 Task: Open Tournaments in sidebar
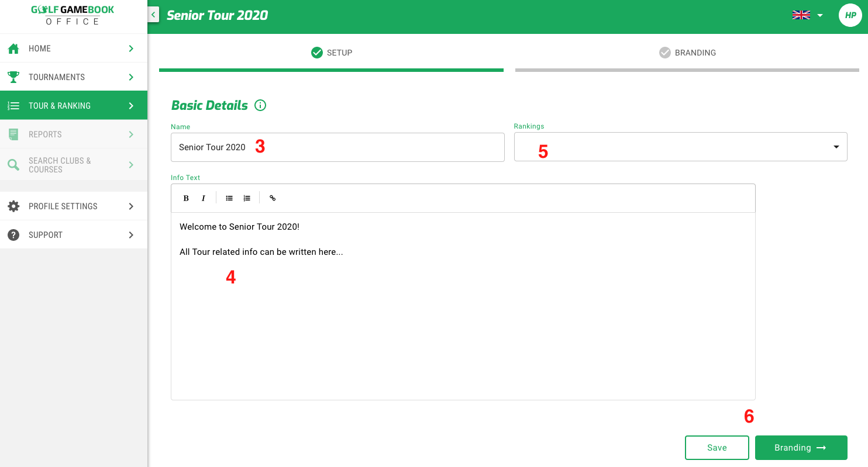pyautogui.click(x=74, y=77)
